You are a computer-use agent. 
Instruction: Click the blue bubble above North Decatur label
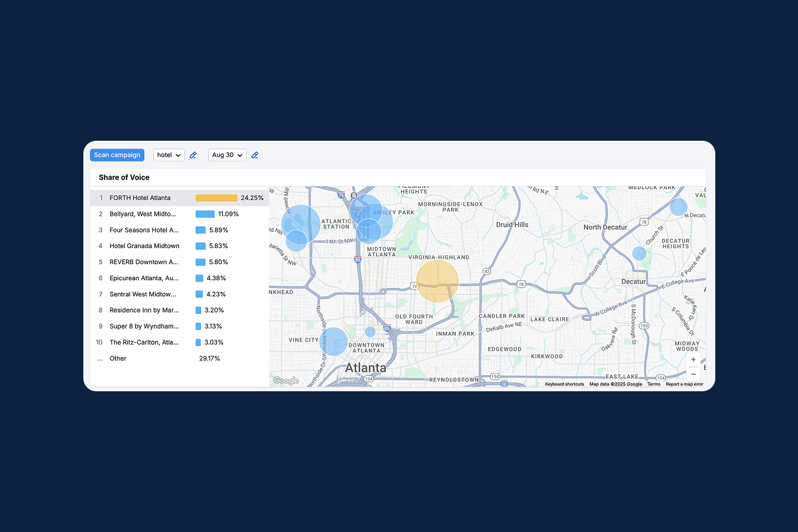(678, 207)
